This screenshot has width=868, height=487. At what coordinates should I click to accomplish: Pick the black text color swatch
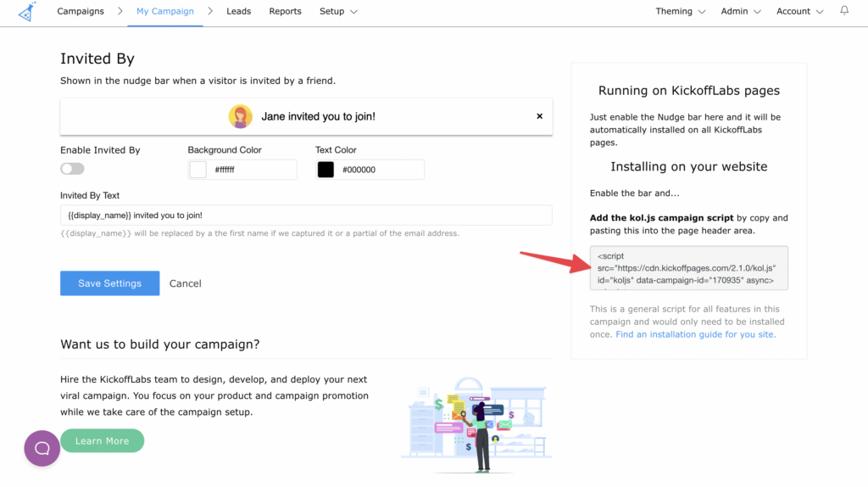pyautogui.click(x=325, y=170)
